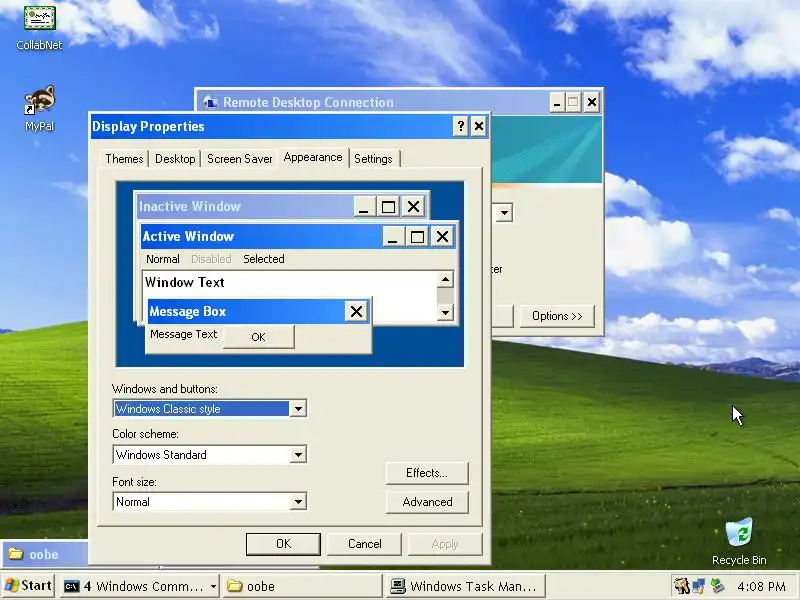Open the Screen Saver tab
The height and width of the screenshot is (600, 800).
pyautogui.click(x=239, y=159)
